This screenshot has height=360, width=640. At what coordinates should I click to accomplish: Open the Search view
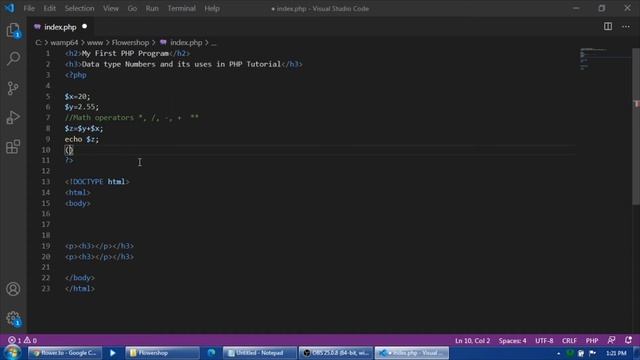(13, 59)
